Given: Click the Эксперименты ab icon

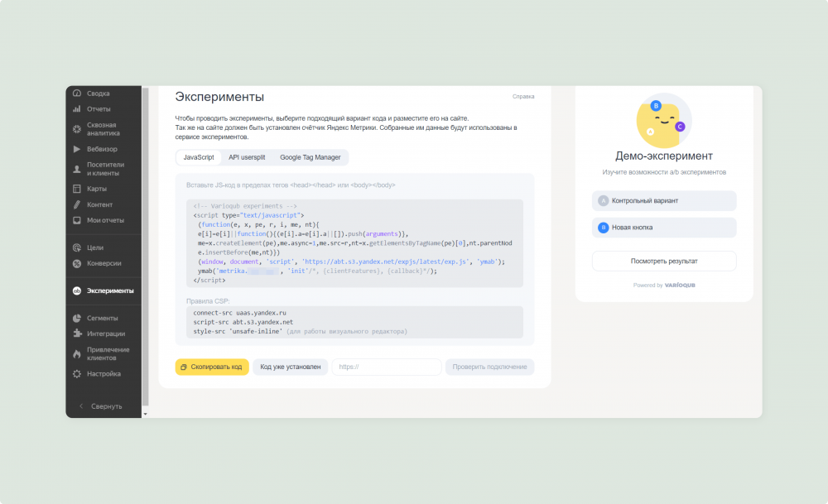Looking at the screenshot, I should point(76,290).
